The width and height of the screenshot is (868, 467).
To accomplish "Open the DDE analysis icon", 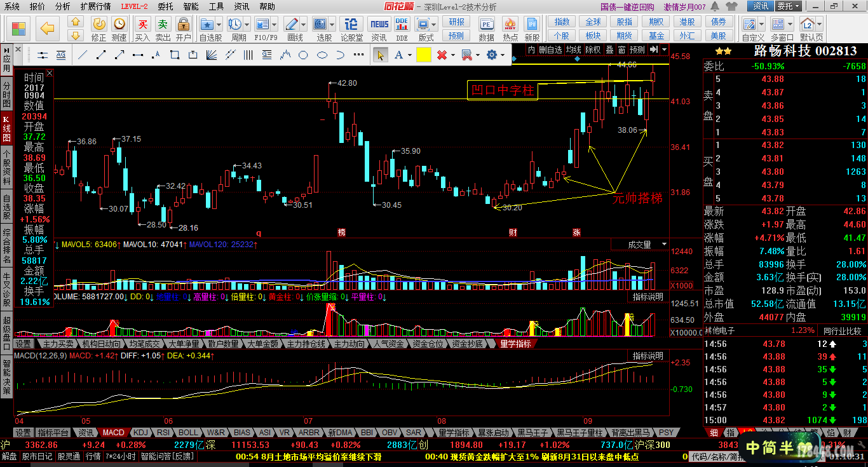I will point(402,29).
